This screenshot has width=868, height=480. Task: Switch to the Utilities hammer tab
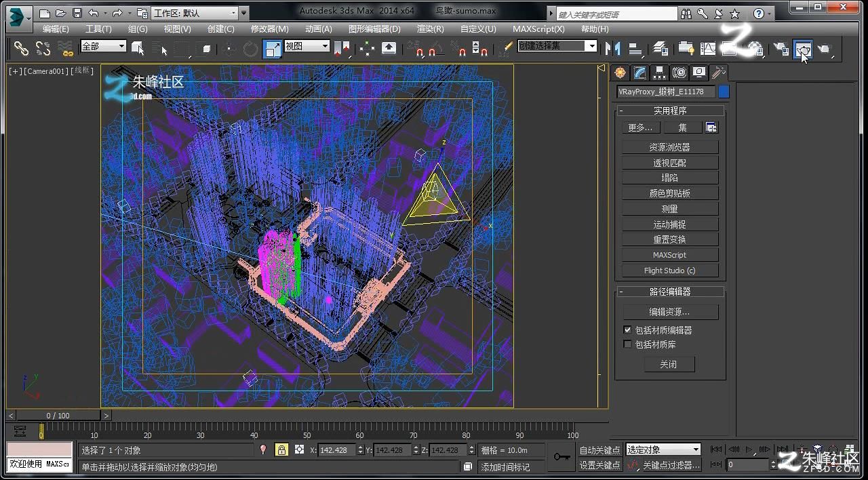(718, 73)
